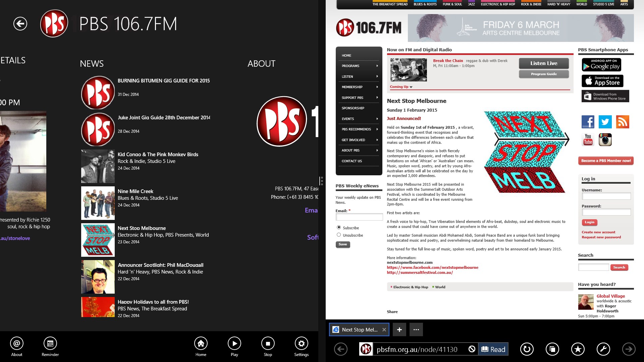This screenshot has width=644, height=362.
Task: Click the Listen Live button
Action: [544, 63]
